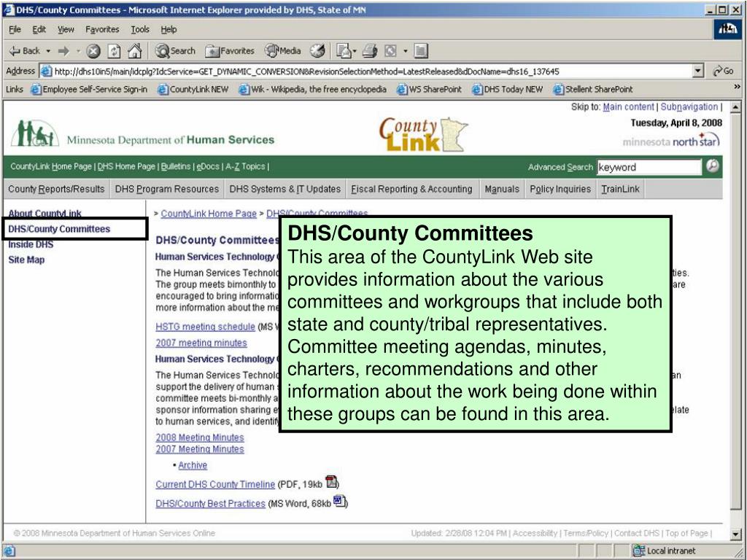Open the Tools menu
Viewport: 747px width, 560px height.
click(x=140, y=29)
